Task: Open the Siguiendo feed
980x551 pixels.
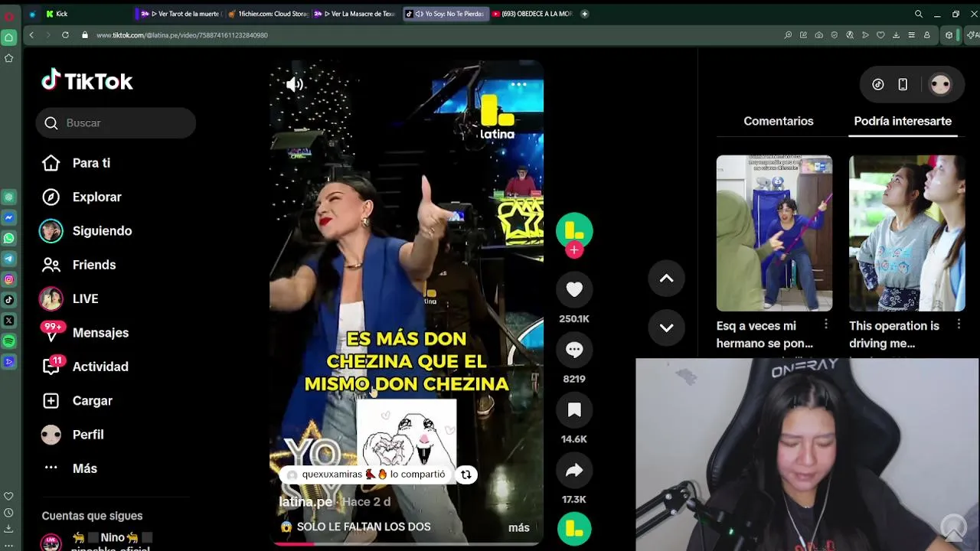Action: (x=102, y=230)
